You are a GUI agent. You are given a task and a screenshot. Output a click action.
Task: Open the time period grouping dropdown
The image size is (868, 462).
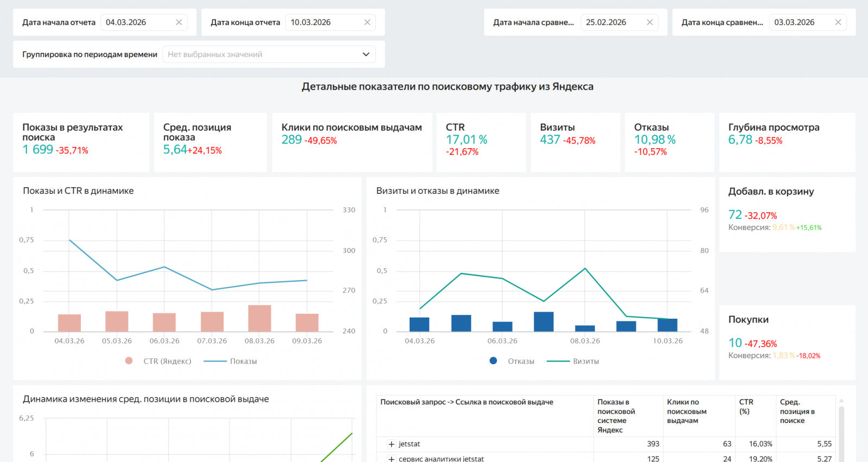click(269, 54)
